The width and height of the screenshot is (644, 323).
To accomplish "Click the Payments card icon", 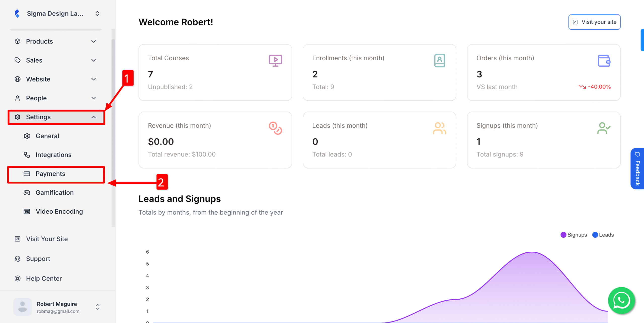I will point(27,174).
